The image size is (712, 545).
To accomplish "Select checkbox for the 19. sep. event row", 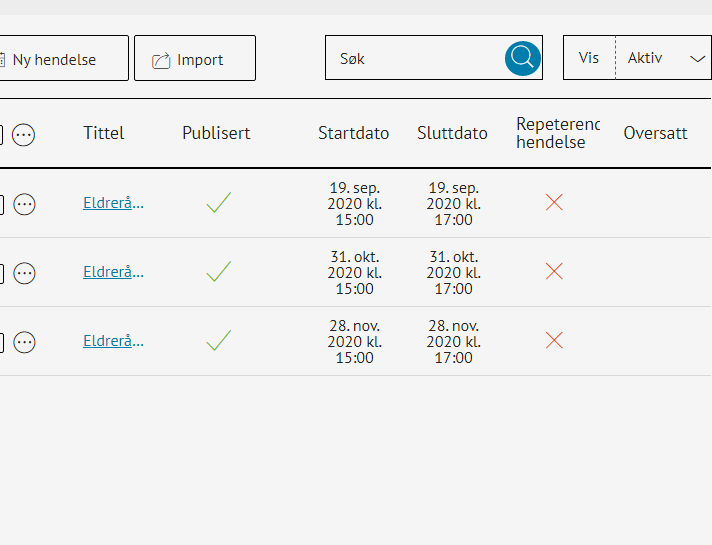I will pyautogui.click(x=1, y=204).
